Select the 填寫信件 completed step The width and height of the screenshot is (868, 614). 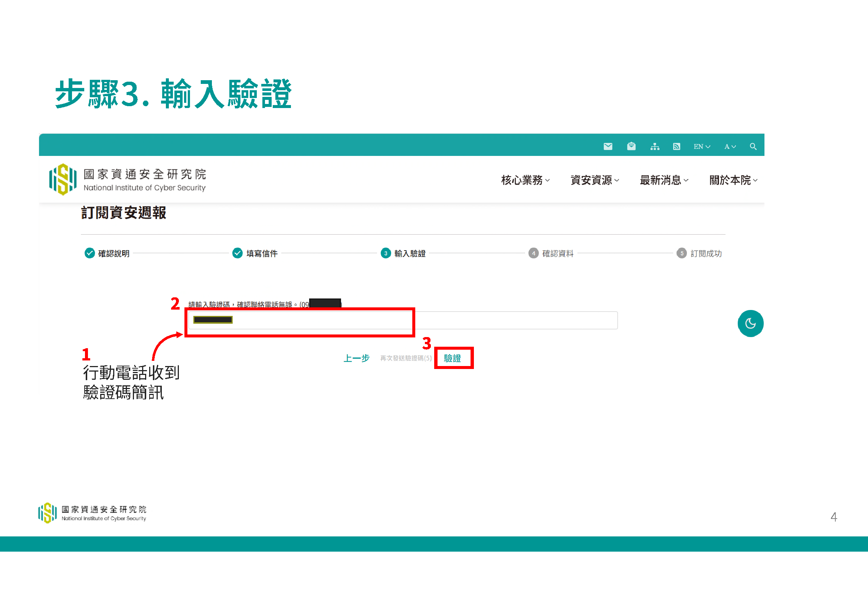click(x=255, y=253)
